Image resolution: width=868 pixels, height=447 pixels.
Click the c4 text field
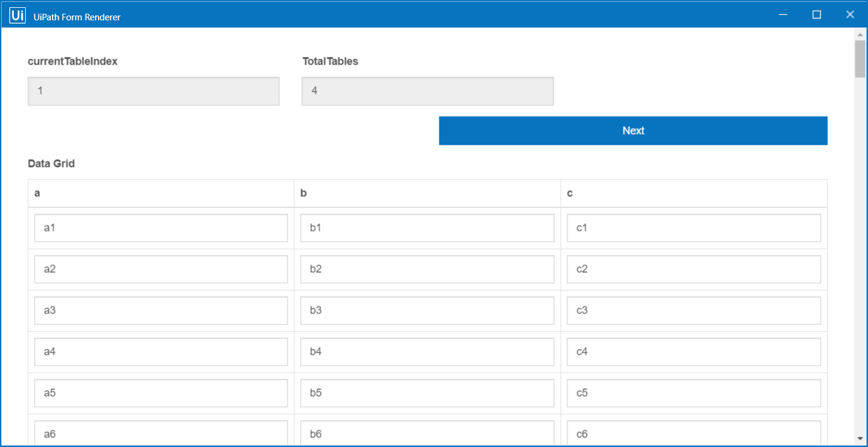click(693, 352)
